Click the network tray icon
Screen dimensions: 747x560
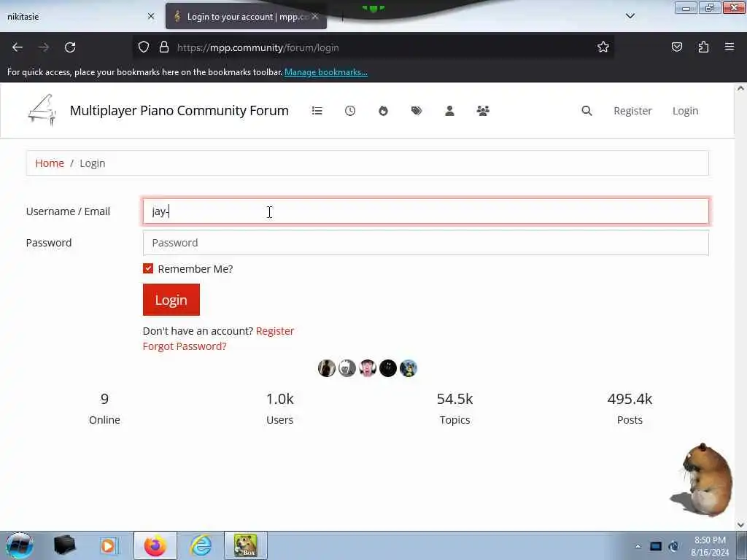(656, 546)
